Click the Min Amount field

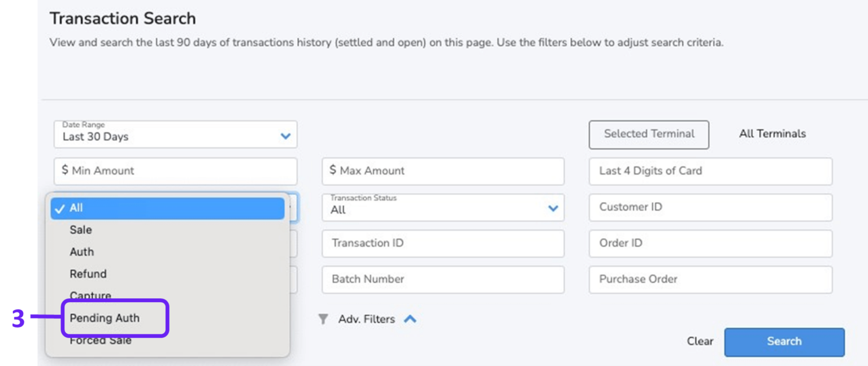(x=175, y=171)
